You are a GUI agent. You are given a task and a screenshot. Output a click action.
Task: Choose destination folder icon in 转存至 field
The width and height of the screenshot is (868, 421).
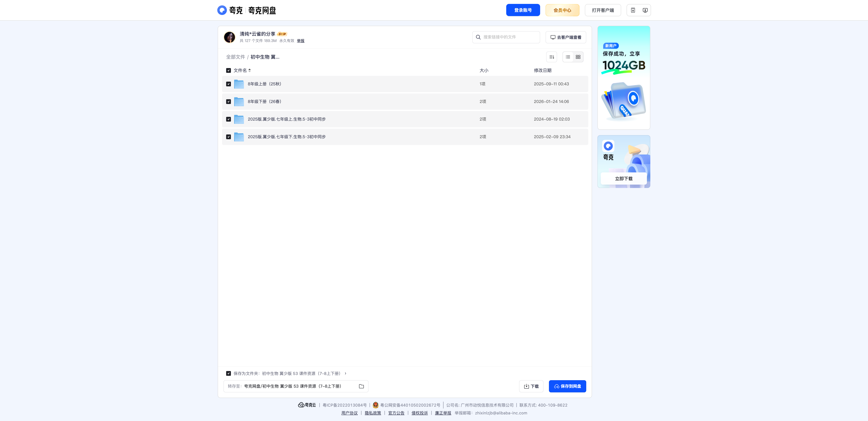(x=361, y=386)
